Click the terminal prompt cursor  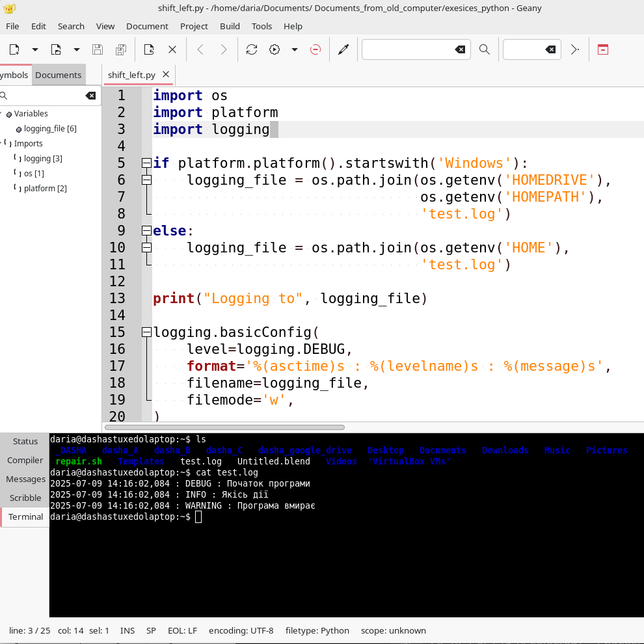click(x=198, y=517)
